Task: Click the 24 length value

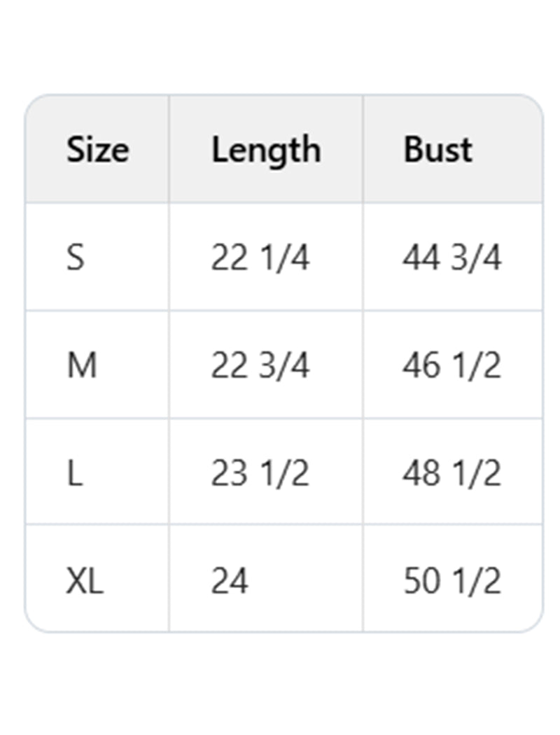Action: tap(230, 581)
